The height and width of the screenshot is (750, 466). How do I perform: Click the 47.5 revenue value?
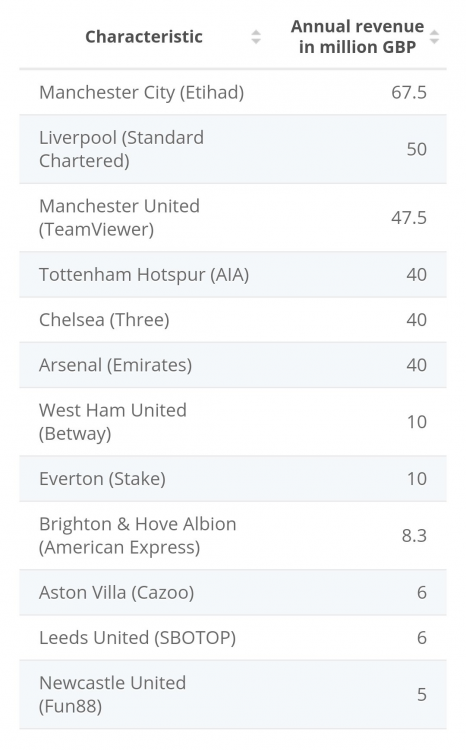click(409, 218)
